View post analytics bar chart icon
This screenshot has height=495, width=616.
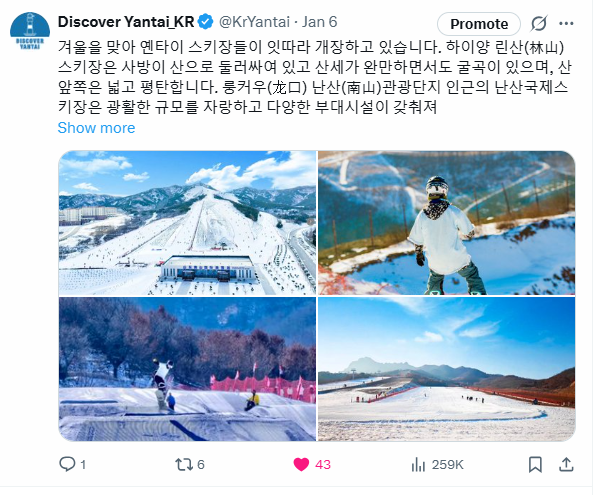(x=418, y=465)
